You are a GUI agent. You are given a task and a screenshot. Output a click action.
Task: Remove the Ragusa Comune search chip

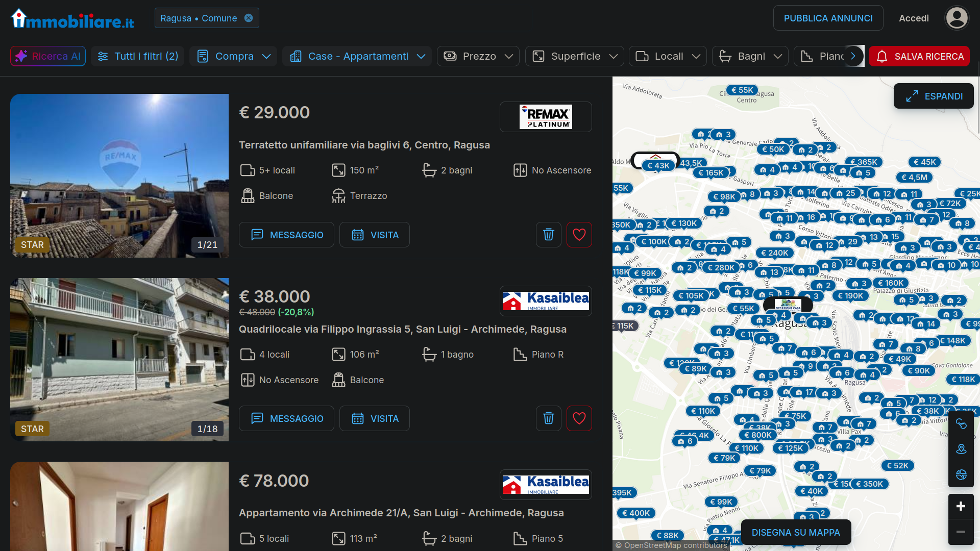tap(249, 18)
